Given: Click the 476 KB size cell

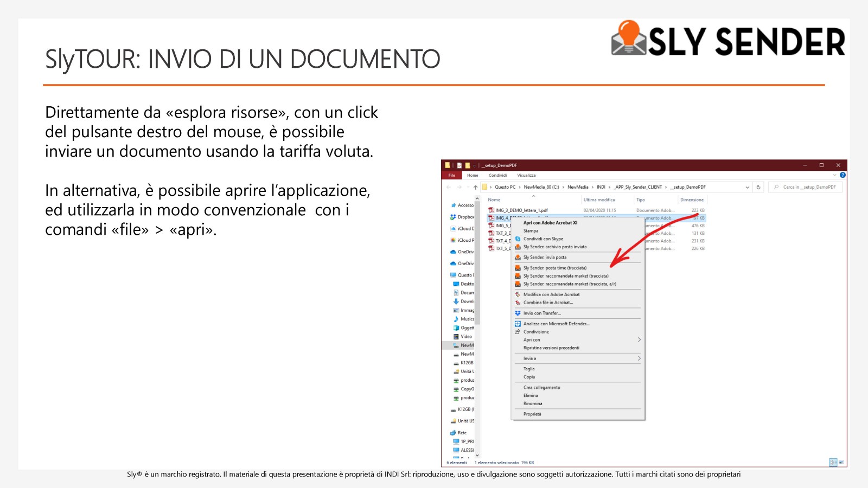Looking at the screenshot, I should coord(698,226).
